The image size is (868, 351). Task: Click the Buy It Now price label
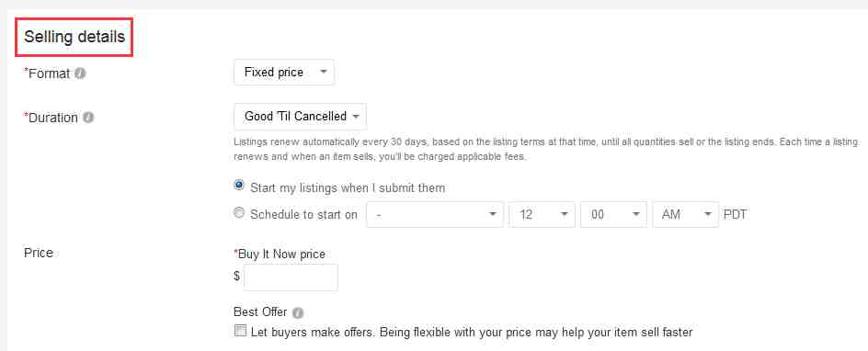click(x=280, y=255)
